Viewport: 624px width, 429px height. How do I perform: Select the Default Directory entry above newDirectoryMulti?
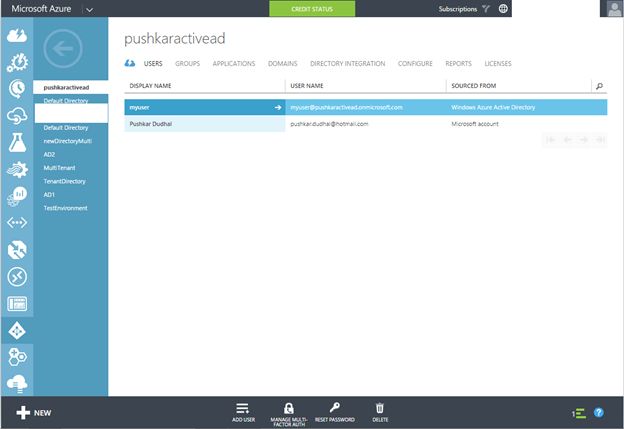[x=66, y=128]
